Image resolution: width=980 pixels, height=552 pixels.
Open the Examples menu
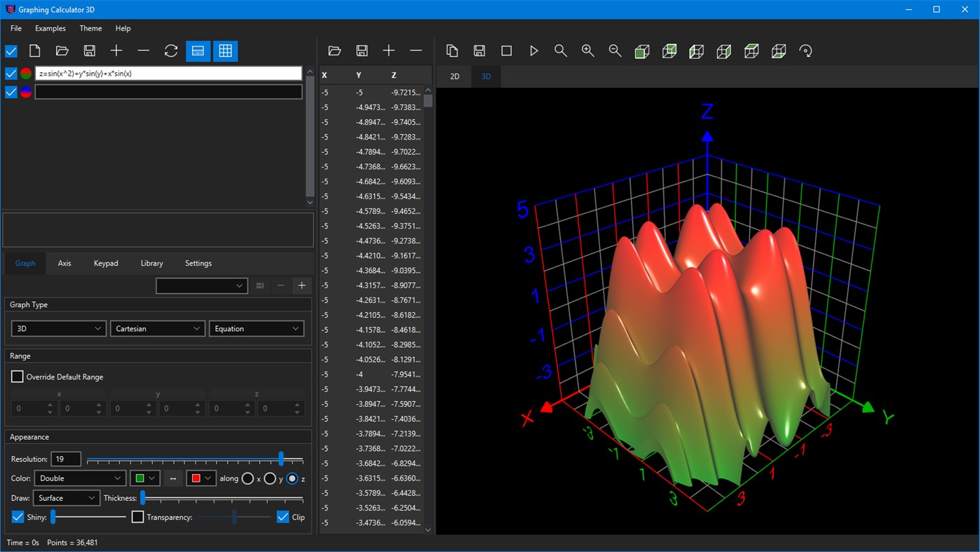(50, 28)
